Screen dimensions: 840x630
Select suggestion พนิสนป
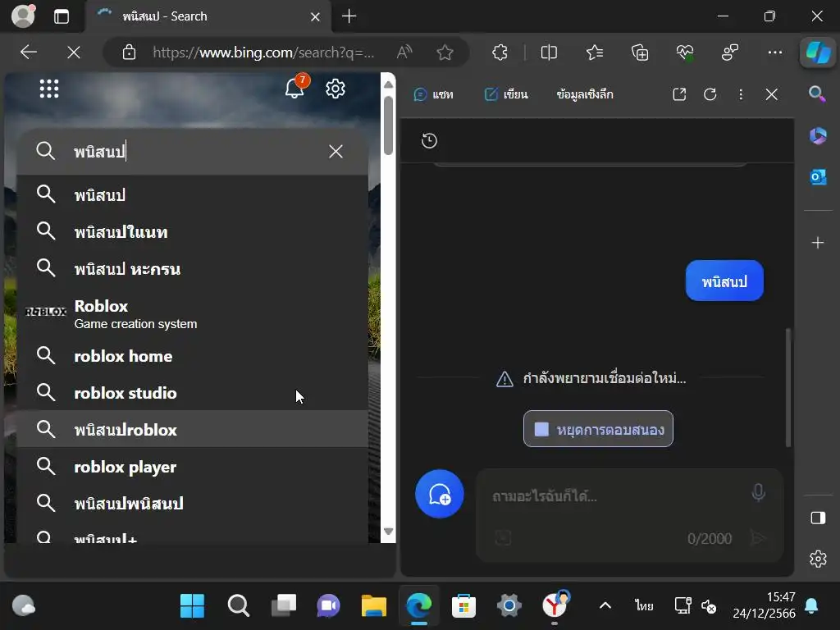tap(193, 194)
